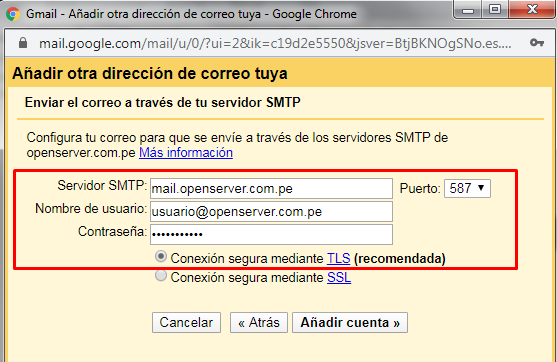Image resolution: width=557 pixels, height=362 pixels.
Task: Open the SSL help link
Action: coord(339,277)
